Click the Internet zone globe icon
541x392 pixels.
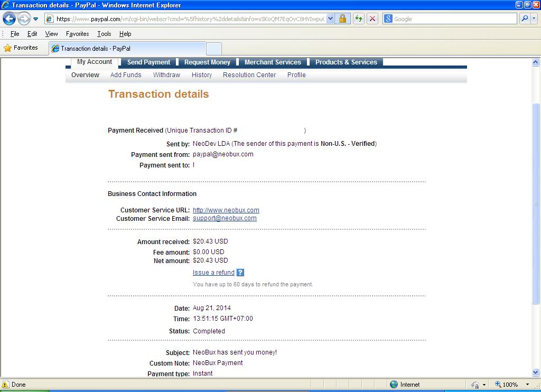394,385
